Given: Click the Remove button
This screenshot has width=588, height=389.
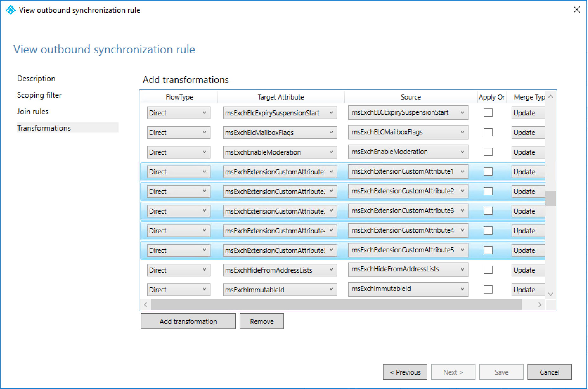Looking at the screenshot, I should [262, 321].
